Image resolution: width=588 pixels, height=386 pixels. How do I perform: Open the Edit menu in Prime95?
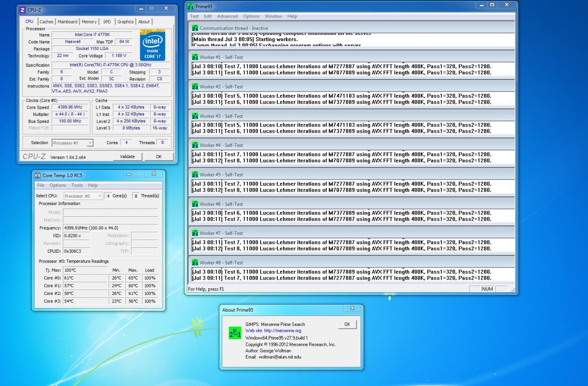pyautogui.click(x=208, y=16)
